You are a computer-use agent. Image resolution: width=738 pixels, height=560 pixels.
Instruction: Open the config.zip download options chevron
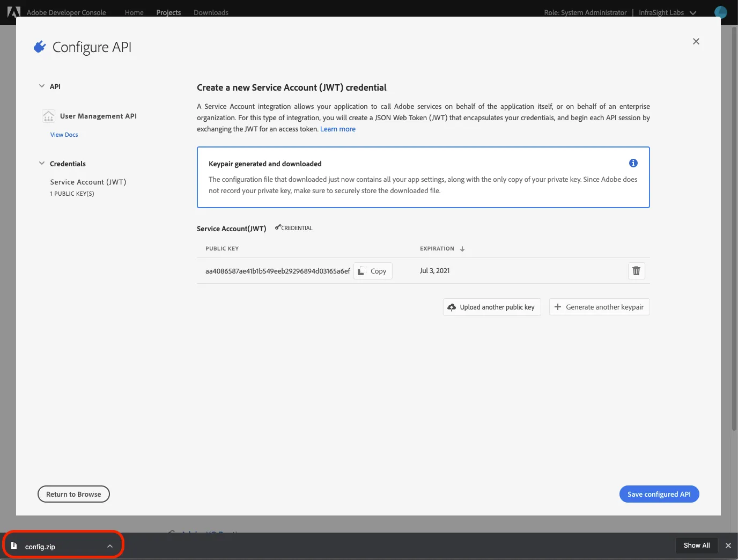(x=110, y=546)
